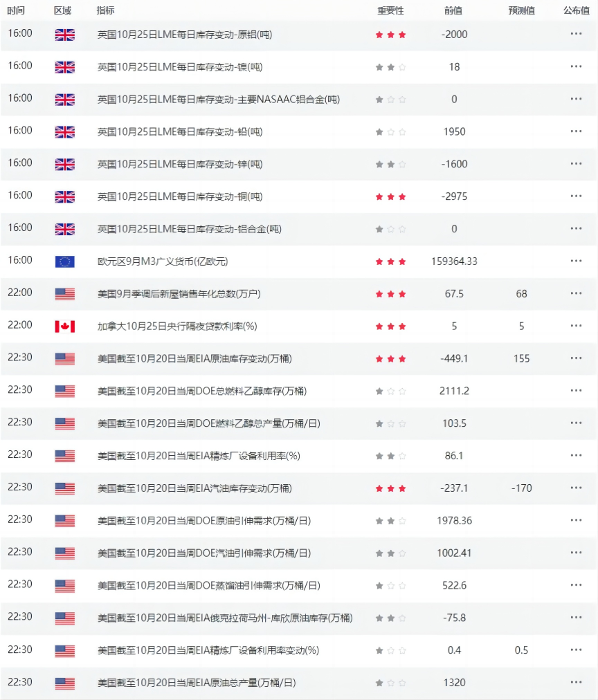Expand the more menu for LME 锌 row

pos(576,164)
